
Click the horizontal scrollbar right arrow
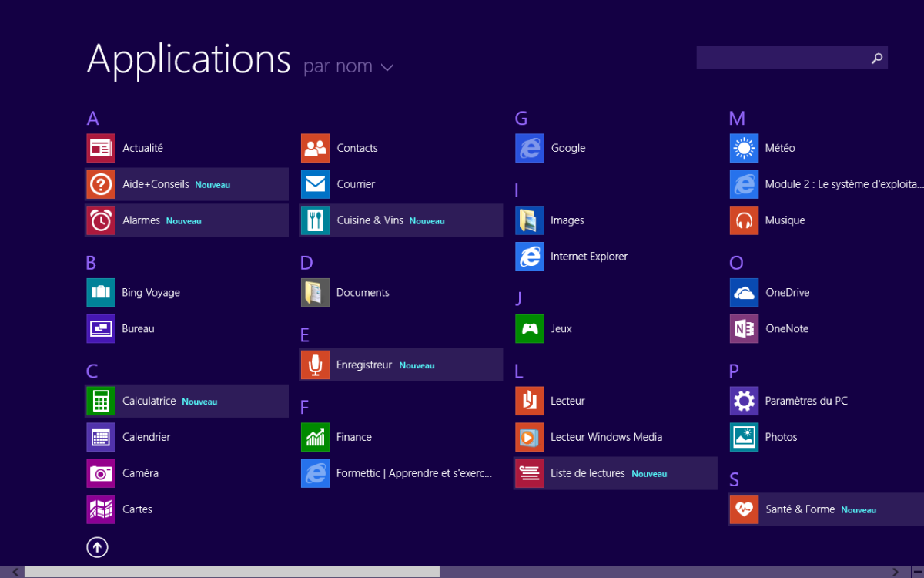click(x=895, y=572)
